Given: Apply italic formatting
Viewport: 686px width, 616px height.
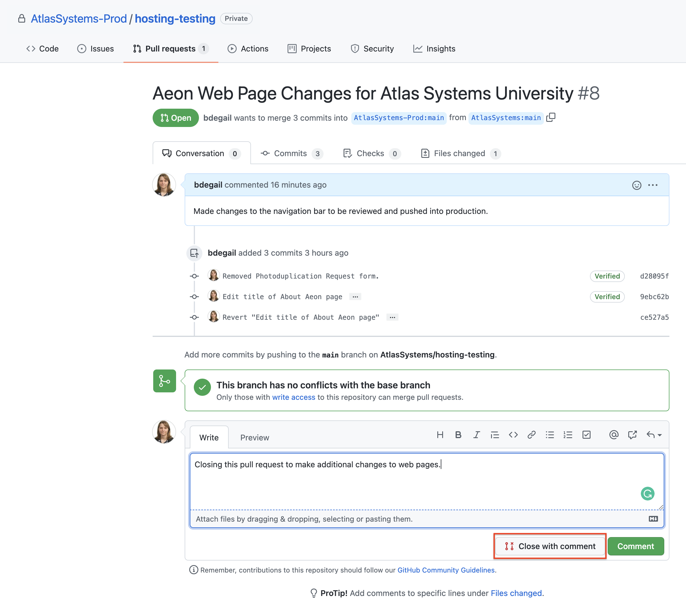Looking at the screenshot, I should point(476,435).
